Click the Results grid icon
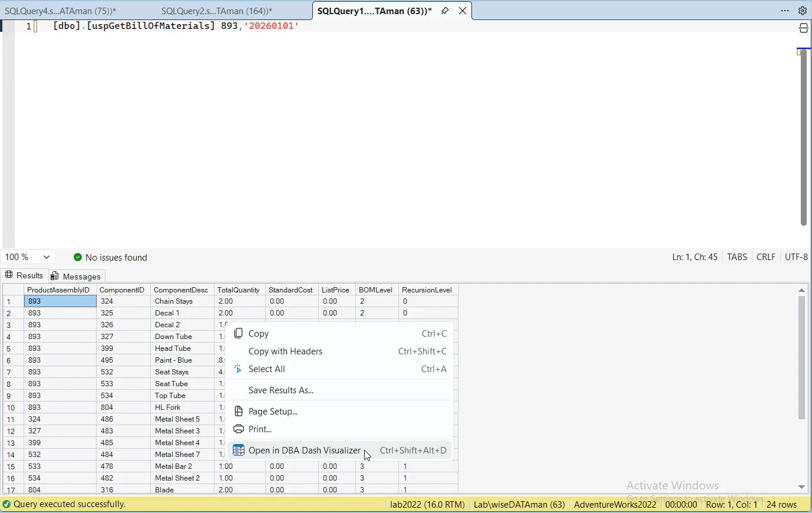The image size is (812, 513). (x=9, y=275)
